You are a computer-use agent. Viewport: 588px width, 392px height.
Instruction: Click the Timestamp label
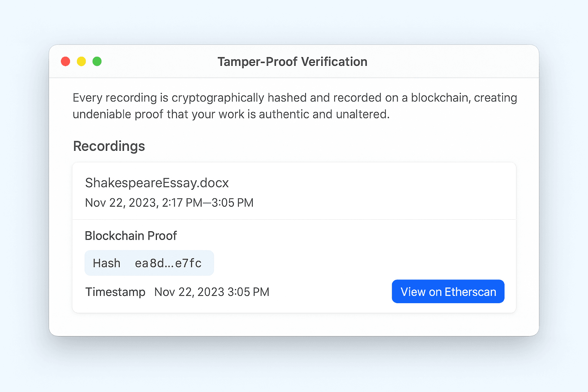tap(115, 292)
